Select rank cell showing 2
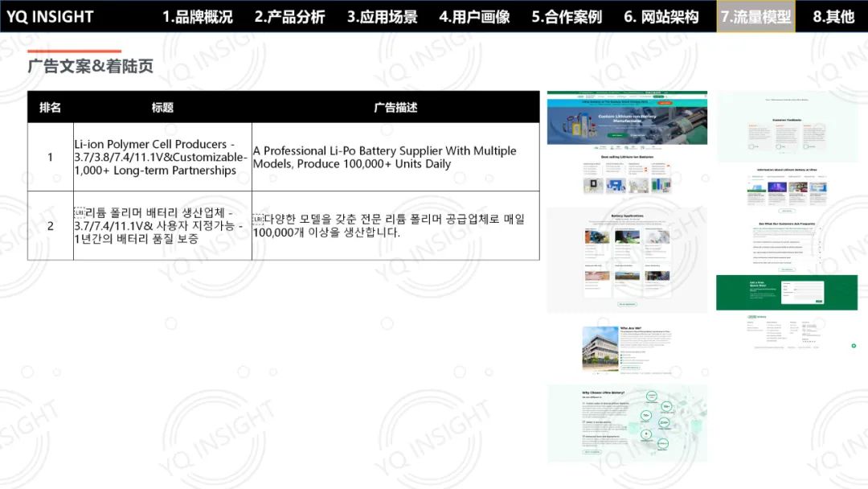 [x=51, y=226]
